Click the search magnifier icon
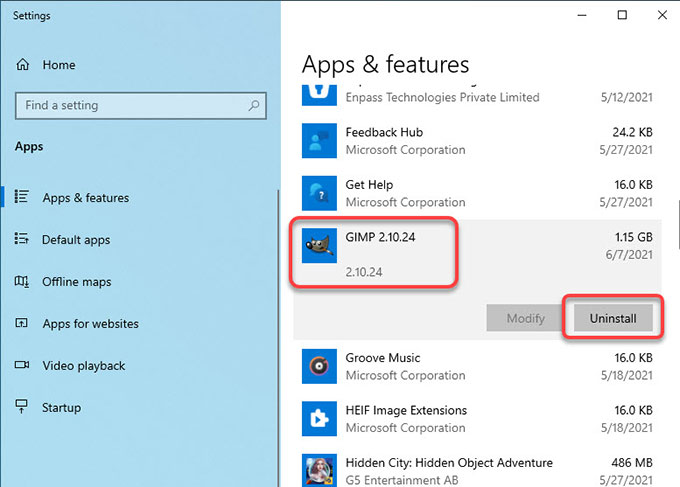 [x=254, y=105]
